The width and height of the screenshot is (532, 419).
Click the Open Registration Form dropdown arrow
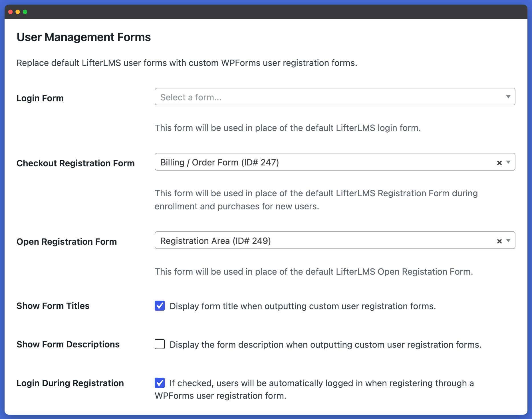point(508,241)
